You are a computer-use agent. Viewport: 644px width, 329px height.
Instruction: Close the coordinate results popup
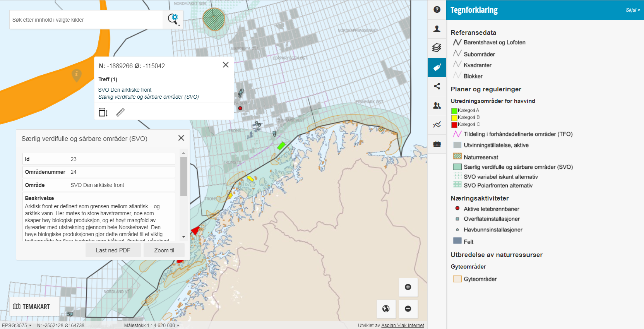(226, 65)
